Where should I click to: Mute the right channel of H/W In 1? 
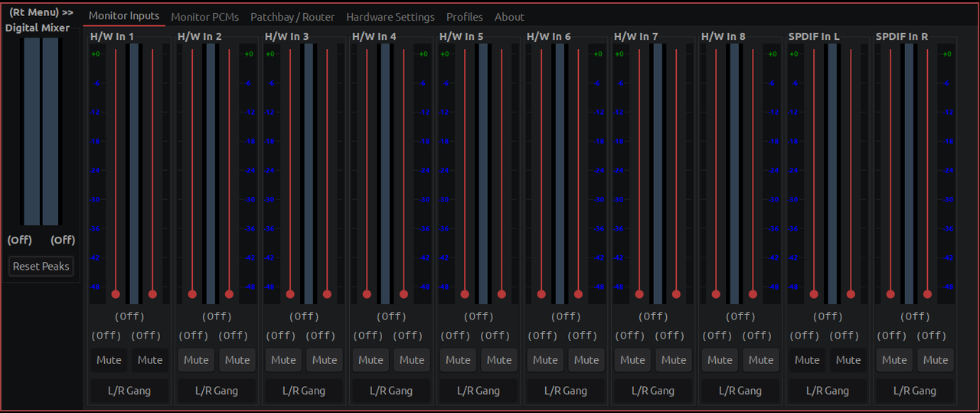[x=150, y=360]
